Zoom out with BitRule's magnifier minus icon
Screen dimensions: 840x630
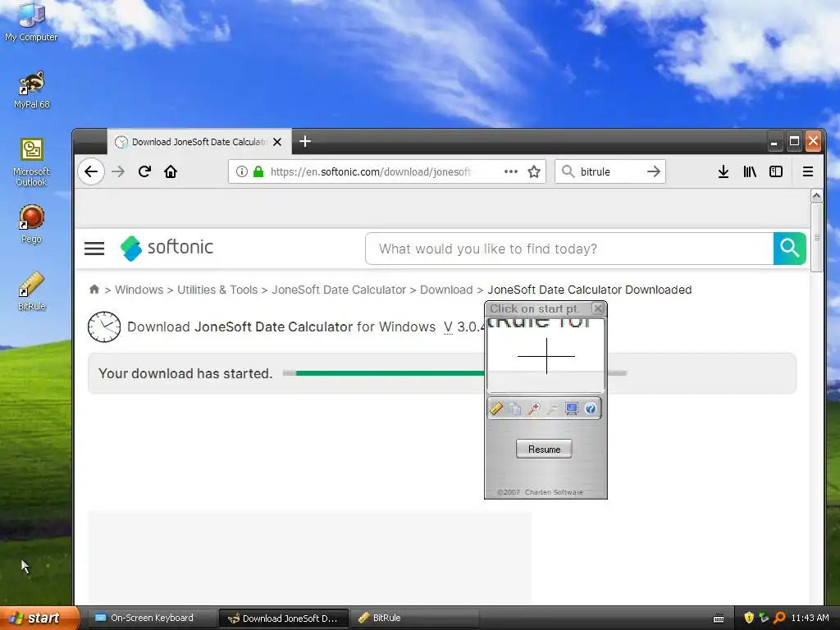[x=552, y=409]
